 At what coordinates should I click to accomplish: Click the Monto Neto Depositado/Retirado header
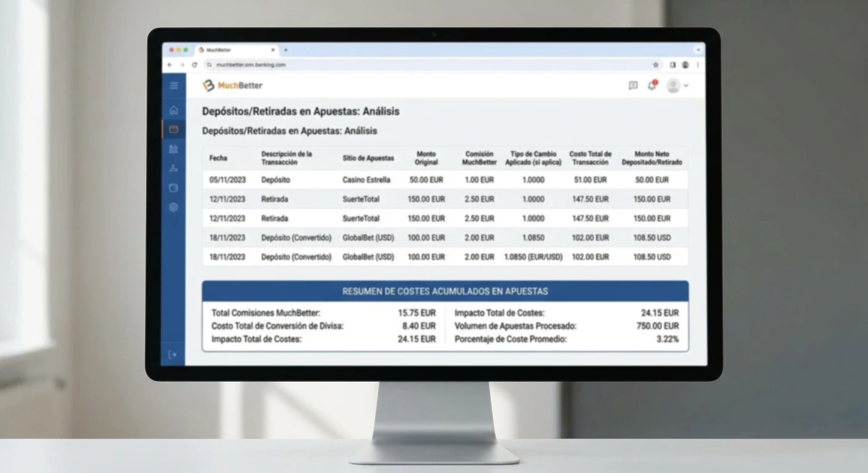652,158
